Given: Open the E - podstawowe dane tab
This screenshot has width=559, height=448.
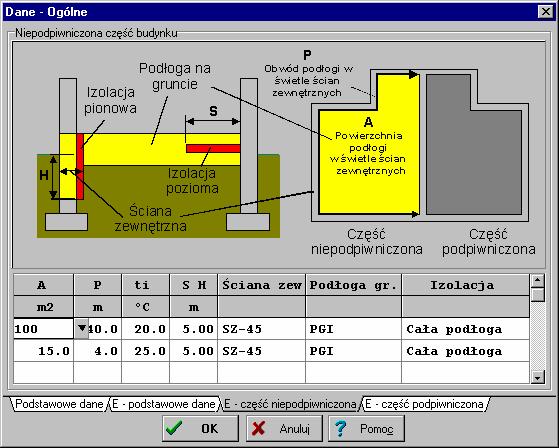Looking at the screenshot, I should (164, 404).
